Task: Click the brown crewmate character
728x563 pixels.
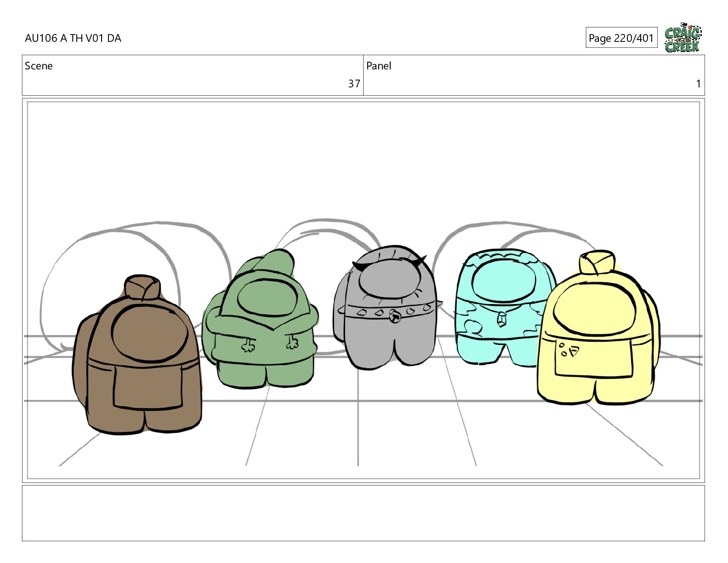Action: point(138,355)
